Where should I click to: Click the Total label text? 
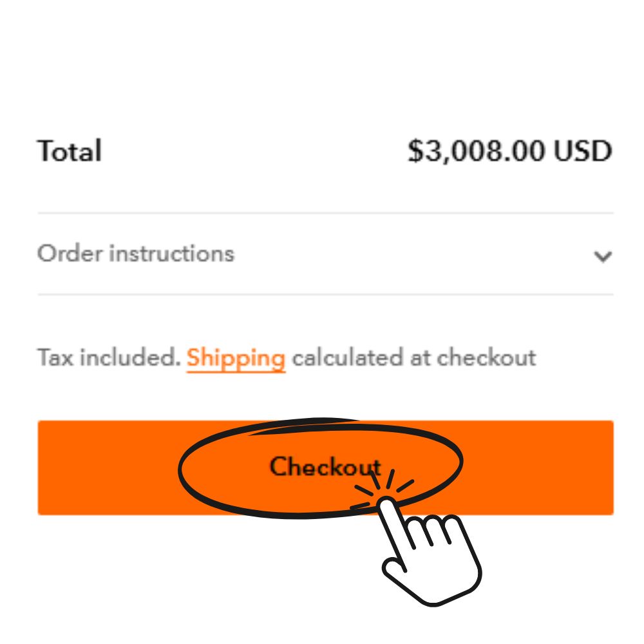(x=70, y=152)
